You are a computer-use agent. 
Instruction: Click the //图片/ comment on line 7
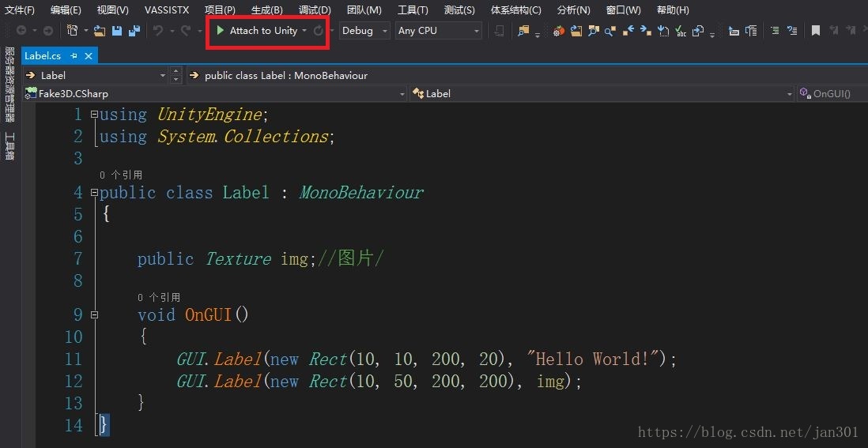(x=350, y=258)
